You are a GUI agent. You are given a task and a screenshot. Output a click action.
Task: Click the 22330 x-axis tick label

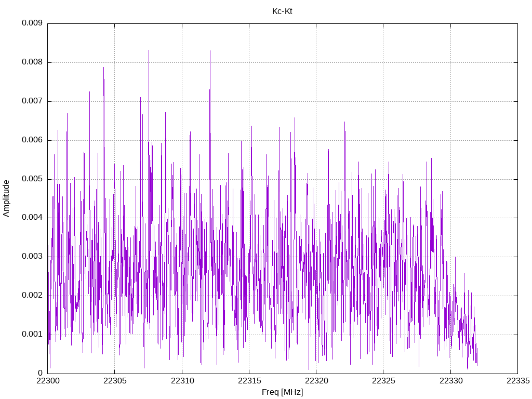coord(451,381)
